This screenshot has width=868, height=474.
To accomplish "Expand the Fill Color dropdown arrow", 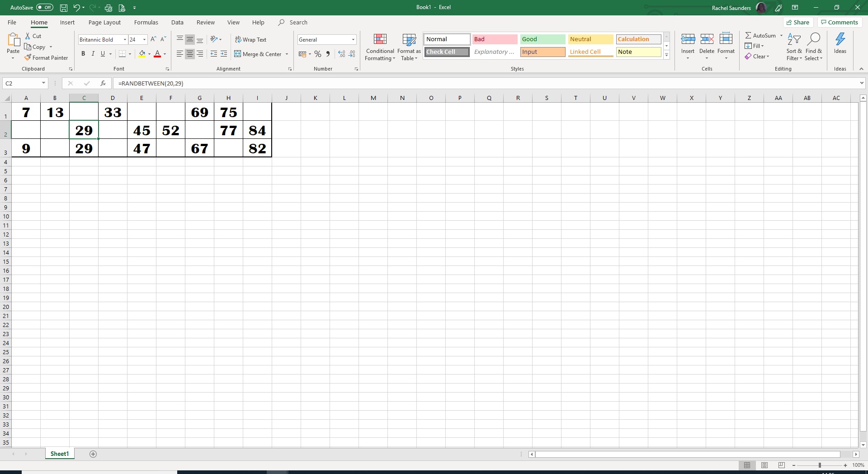I will click(149, 54).
